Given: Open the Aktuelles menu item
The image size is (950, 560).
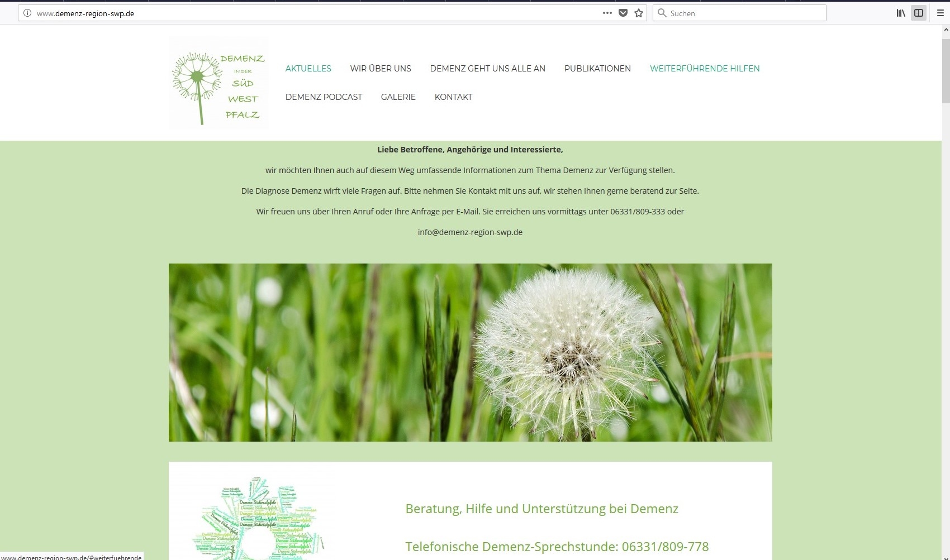Looking at the screenshot, I should point(308,69).
